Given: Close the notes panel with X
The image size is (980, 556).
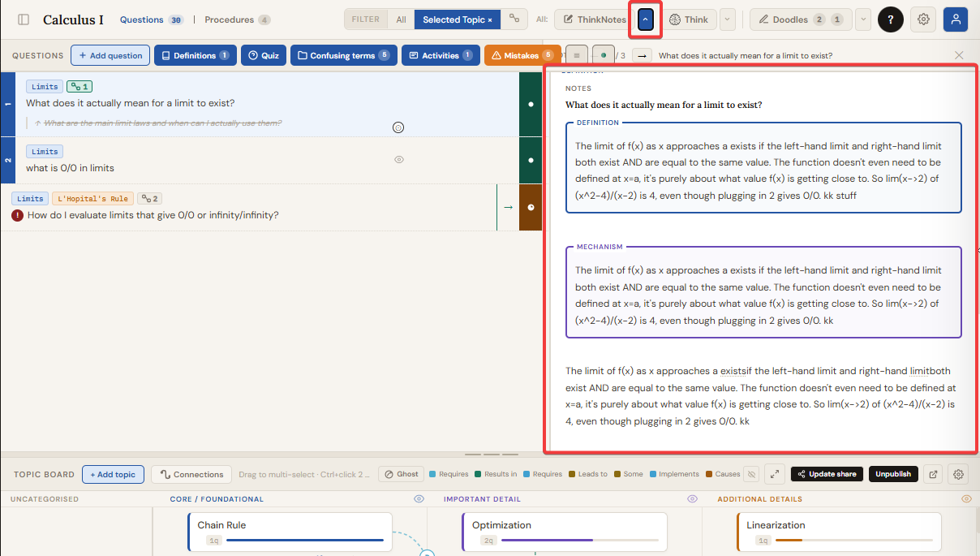Looking at the screenshot, I should 959,55.
